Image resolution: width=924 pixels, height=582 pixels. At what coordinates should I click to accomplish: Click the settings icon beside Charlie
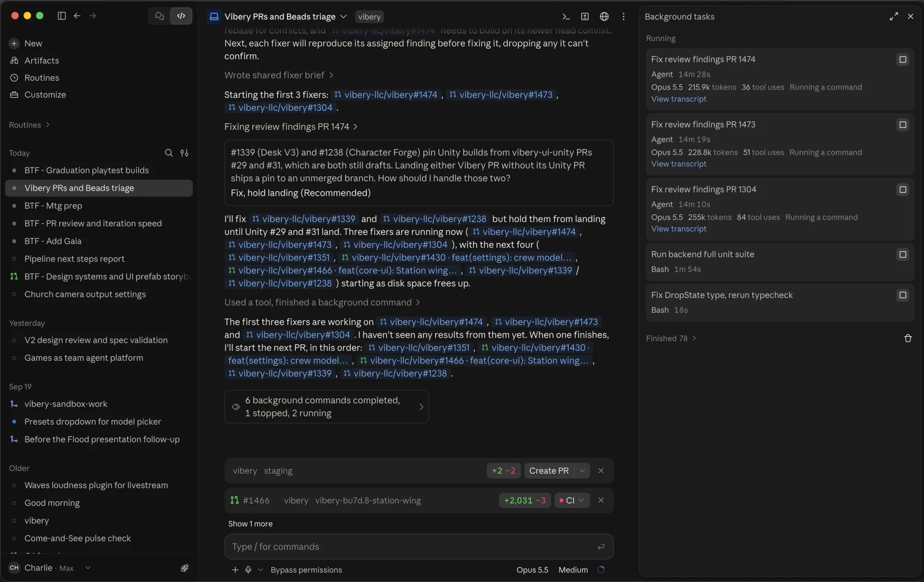point(184,568)
